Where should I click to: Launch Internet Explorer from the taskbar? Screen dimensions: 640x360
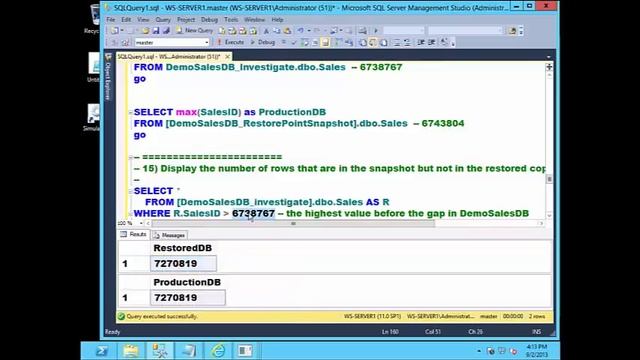pos(218,351)
